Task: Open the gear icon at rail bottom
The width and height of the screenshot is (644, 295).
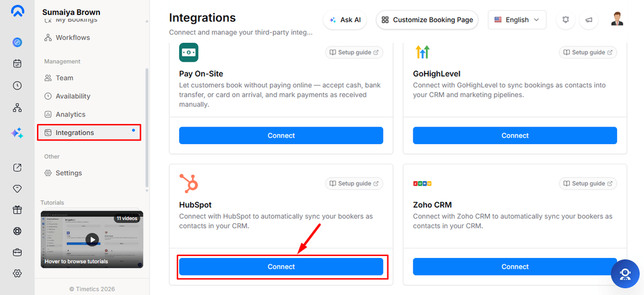Action: point(17,273)
